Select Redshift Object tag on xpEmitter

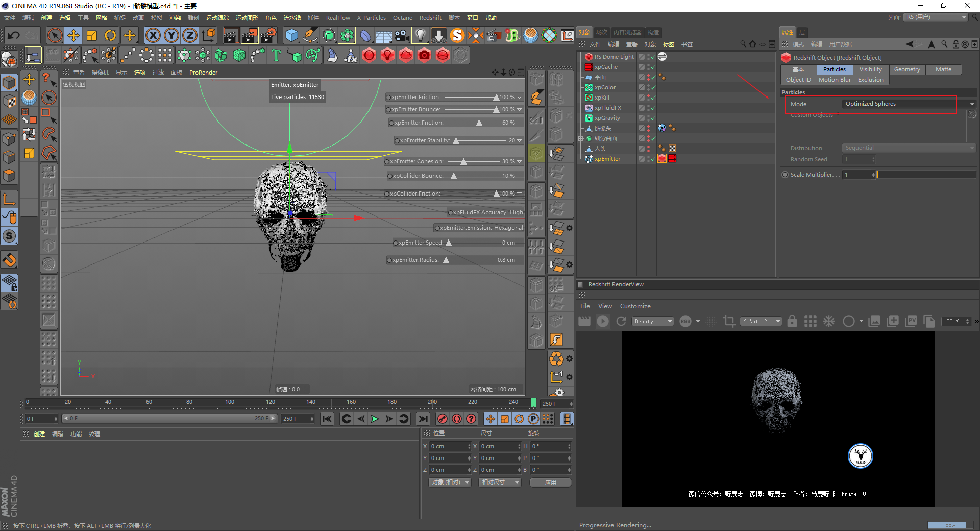coord(662,159)
